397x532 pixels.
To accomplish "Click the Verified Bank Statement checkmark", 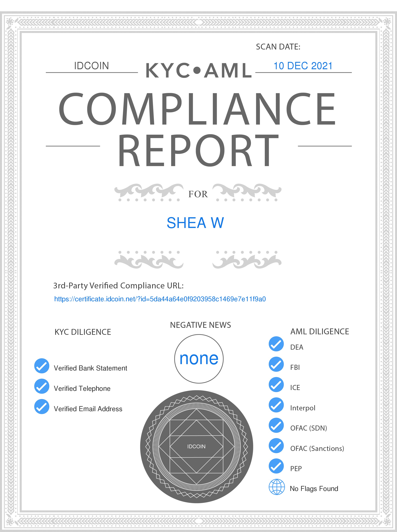I will pos(42,366).
